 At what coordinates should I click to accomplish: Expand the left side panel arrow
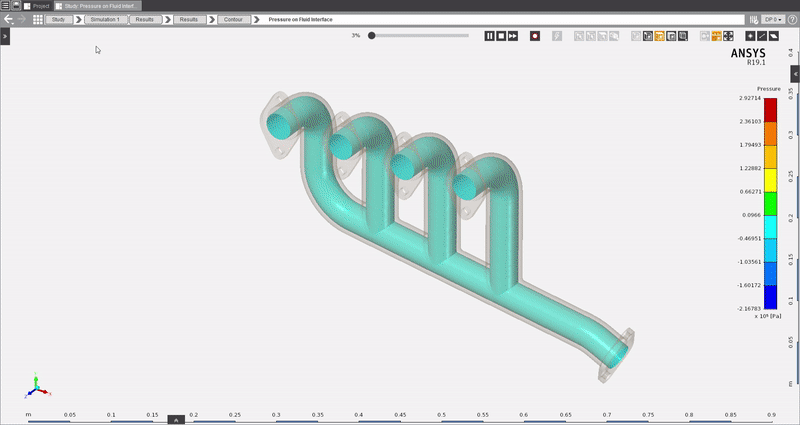pyautogui.click(x=5, y=36)
